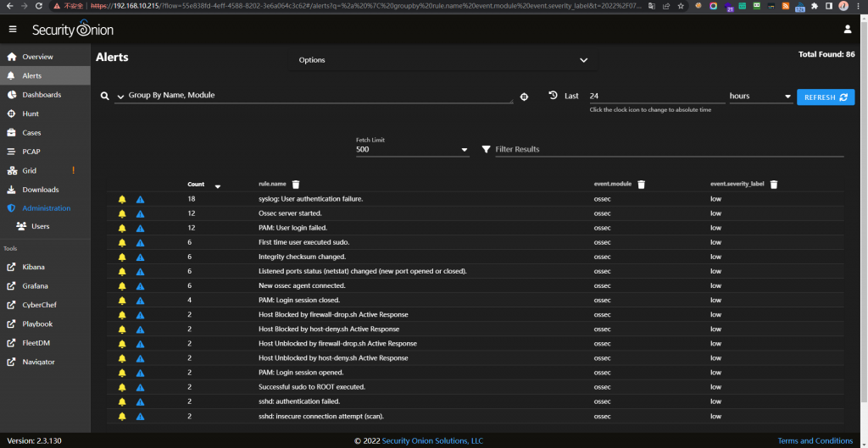Open Overview in the sidebar
Viewport: 868px width, 448px height.
click(x=46, y=57)
